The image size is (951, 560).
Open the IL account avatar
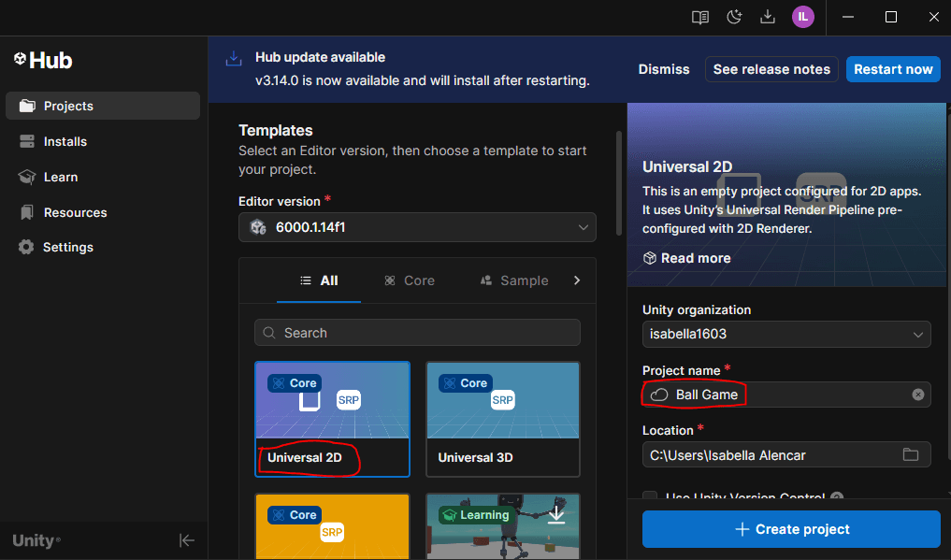pos(802,17)
